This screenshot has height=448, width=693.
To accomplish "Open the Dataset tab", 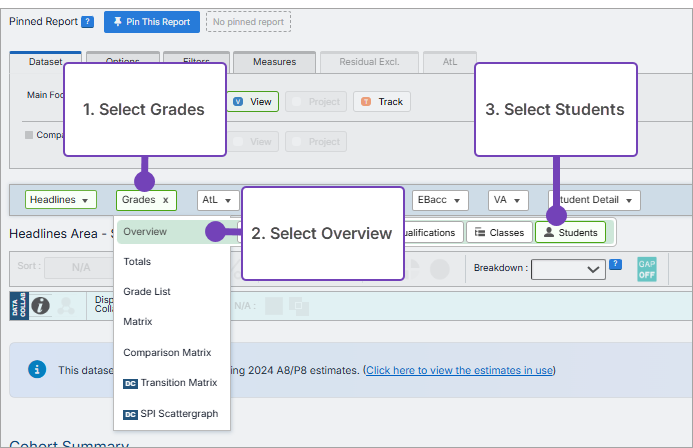I will point(45,61).
